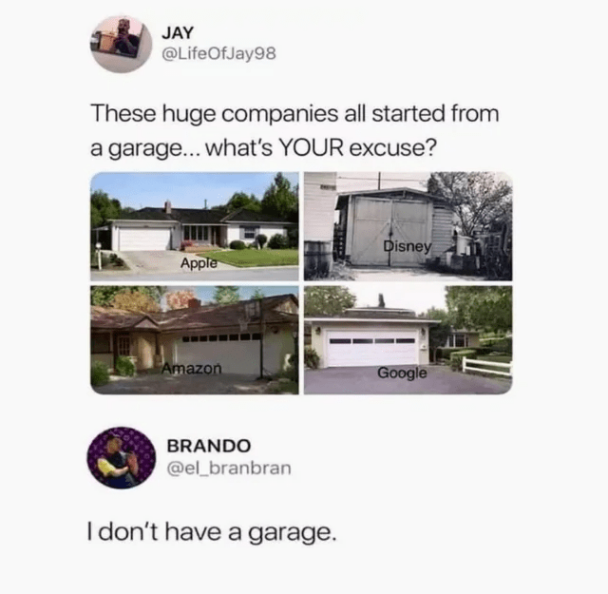Select the tweet text about huge companies

[295, 131]
